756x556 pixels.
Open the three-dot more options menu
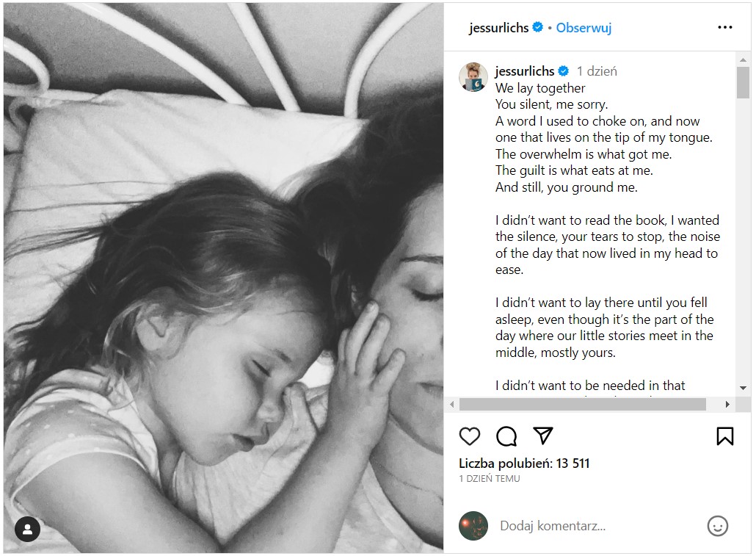[724, 27]
